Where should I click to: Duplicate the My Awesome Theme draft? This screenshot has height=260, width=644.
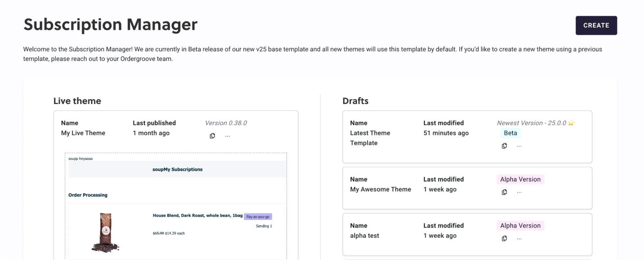(504, 192)
